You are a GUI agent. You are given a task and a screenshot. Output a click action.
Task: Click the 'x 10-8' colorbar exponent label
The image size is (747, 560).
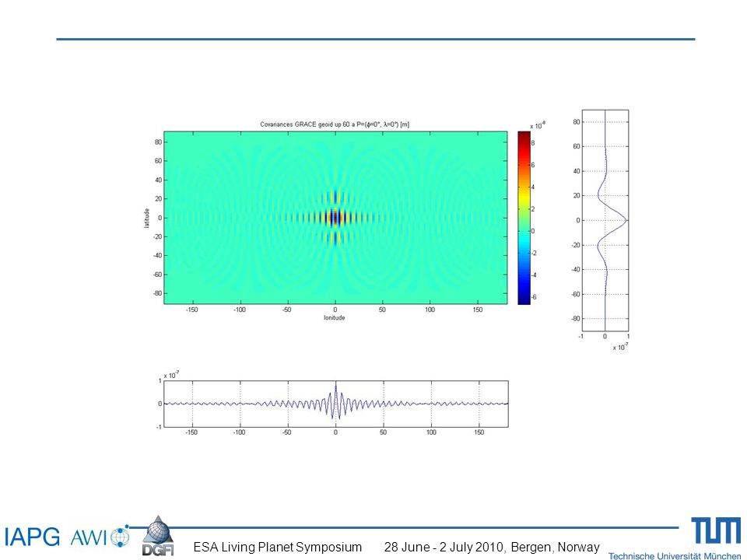coord(538,126)
